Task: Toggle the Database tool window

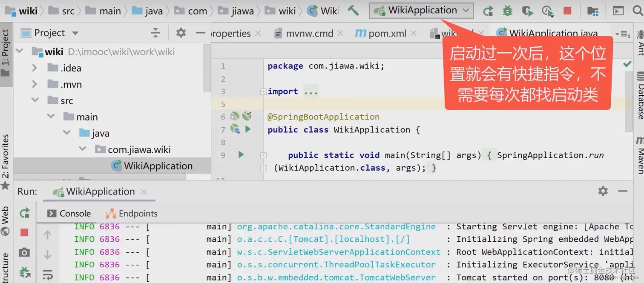Action: click(x=640, y=95)
